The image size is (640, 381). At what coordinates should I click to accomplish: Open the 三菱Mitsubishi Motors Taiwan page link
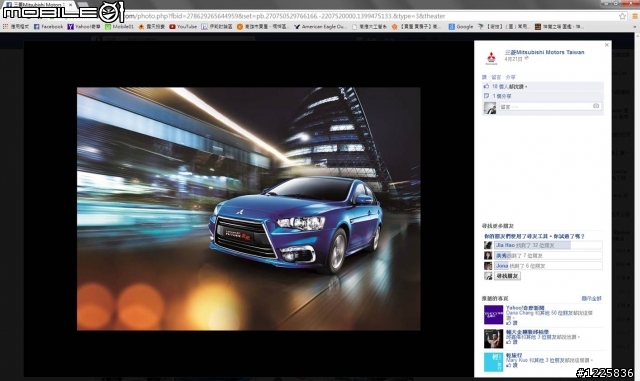pos(544,52)
